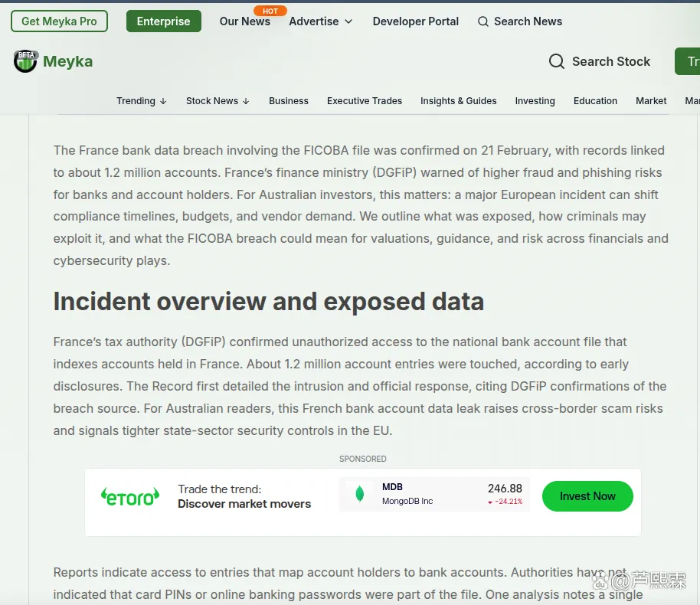The image size is (700, 605).
Task: Click the red down arrow beside -24.21%
Action: pos(489,502)
